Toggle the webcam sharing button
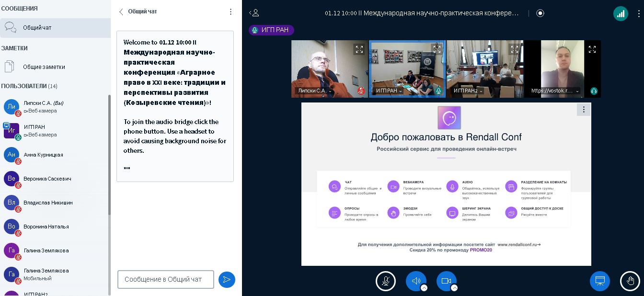 447,281
